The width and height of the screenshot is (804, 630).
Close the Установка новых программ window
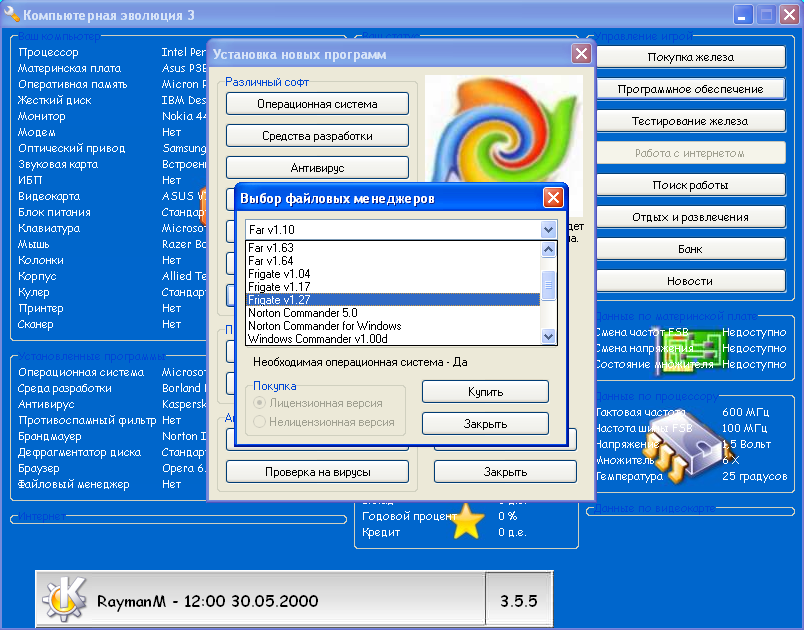coord(581,53)
